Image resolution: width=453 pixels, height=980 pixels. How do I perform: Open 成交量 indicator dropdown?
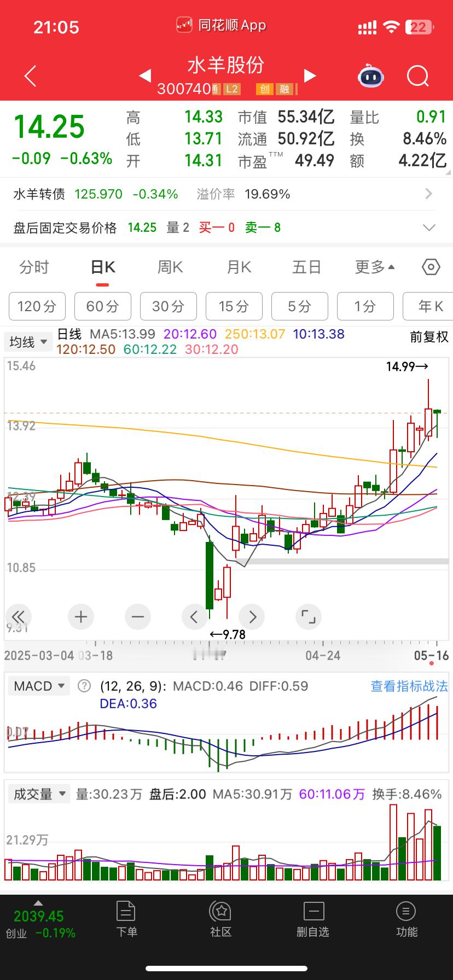pos(38,794)
